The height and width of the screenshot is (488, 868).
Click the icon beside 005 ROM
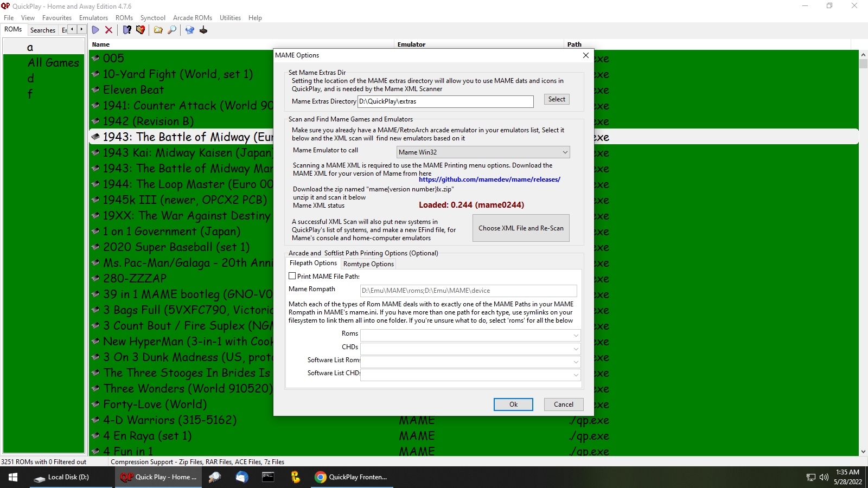pyautogui.click(x=95, y=58)
